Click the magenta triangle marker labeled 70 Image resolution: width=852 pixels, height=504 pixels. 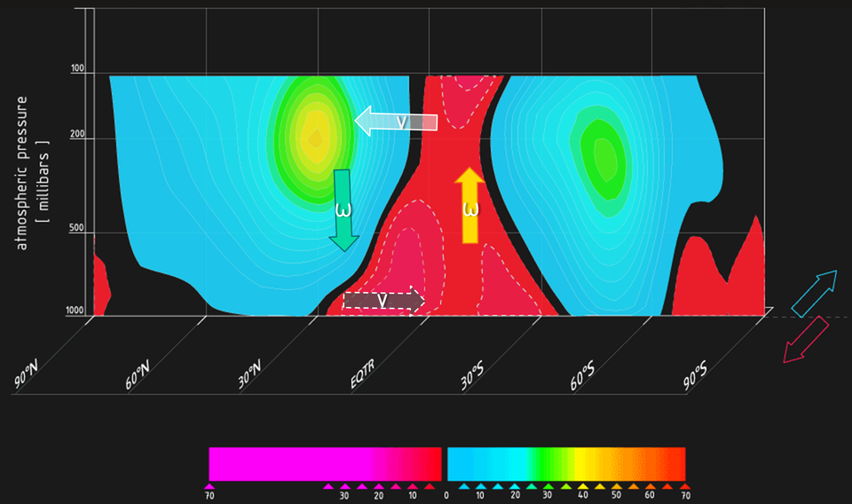pos(209,486)
